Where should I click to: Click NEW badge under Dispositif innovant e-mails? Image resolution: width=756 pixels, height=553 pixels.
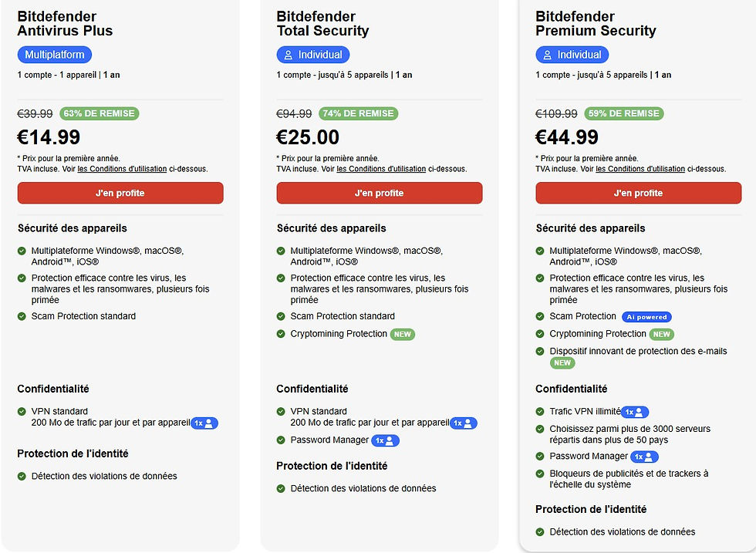[x=562, y=363]
